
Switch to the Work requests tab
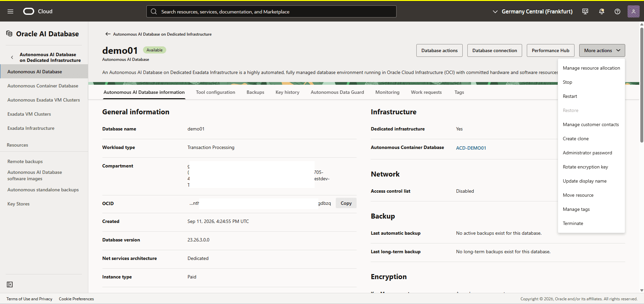pos(426,92)
